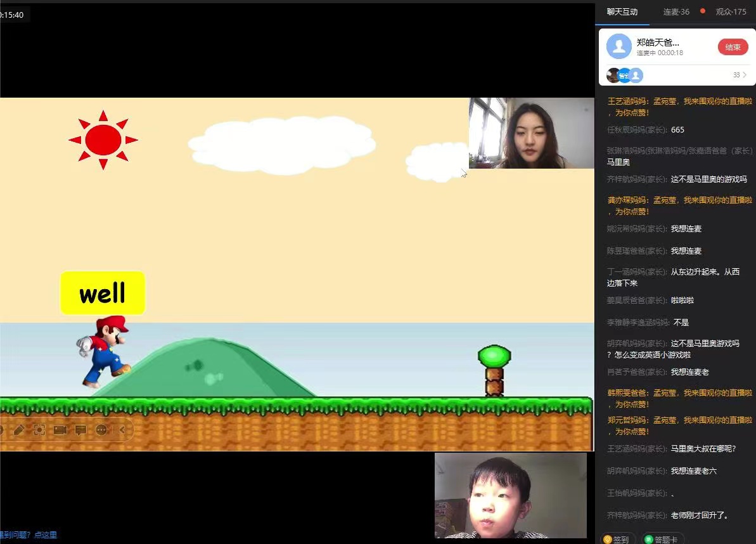Click chat message '我想连麦老六'
This screenshot has height=544, width=756.
tap(694, 470)
